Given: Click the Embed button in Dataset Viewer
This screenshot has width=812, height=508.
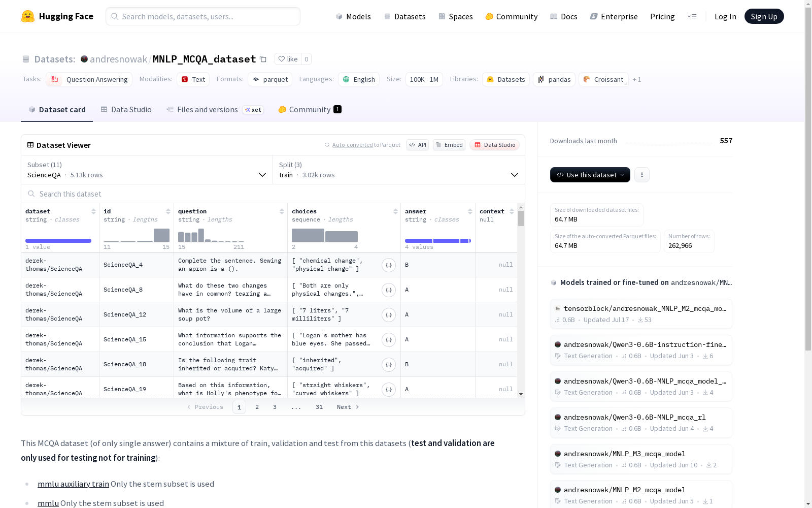Looking at the screenshot, I should [x=449, y=145].
